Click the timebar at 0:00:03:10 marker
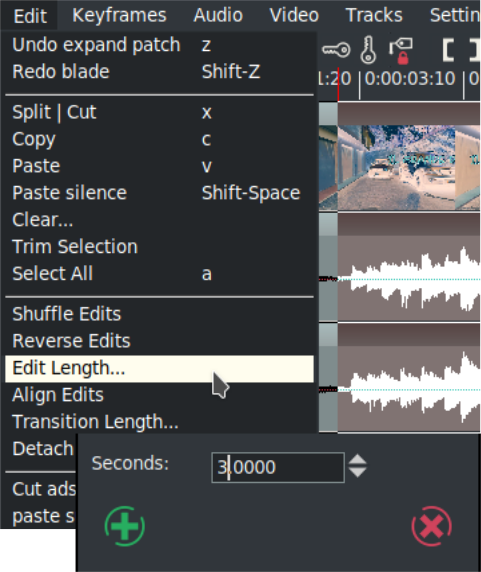This screenshot has height=572, width=481. (410, 79)
